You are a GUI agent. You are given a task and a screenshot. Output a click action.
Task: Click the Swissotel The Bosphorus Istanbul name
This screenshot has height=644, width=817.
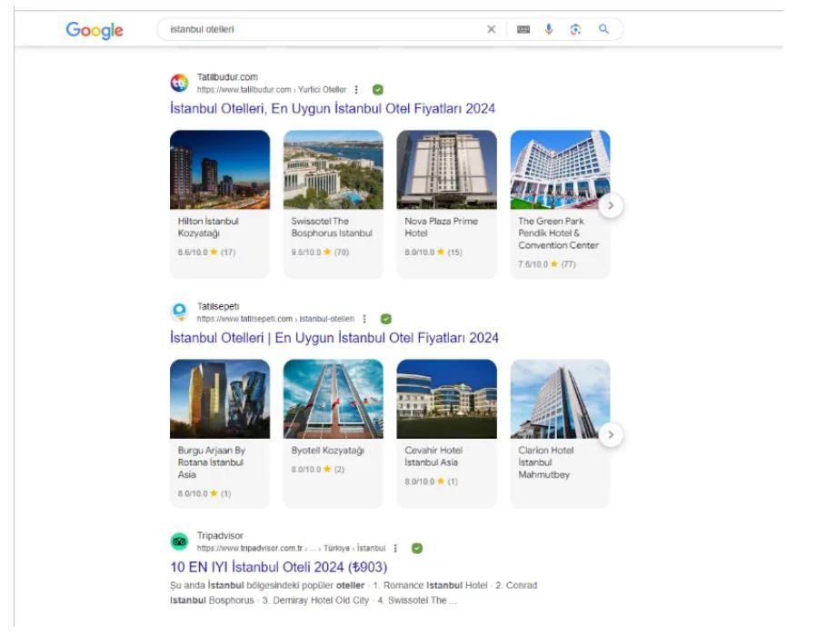[x=332, y=227]
